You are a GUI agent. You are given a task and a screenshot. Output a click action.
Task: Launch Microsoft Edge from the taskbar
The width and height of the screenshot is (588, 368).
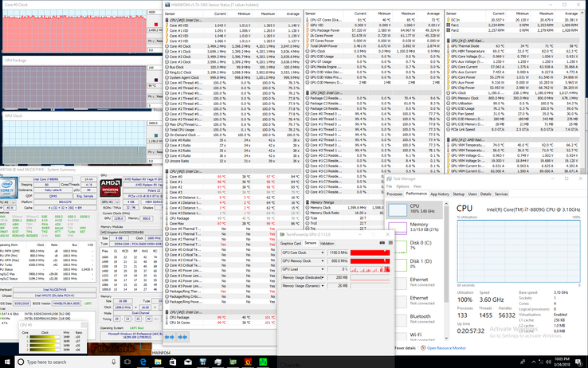[x=143, y=362]
